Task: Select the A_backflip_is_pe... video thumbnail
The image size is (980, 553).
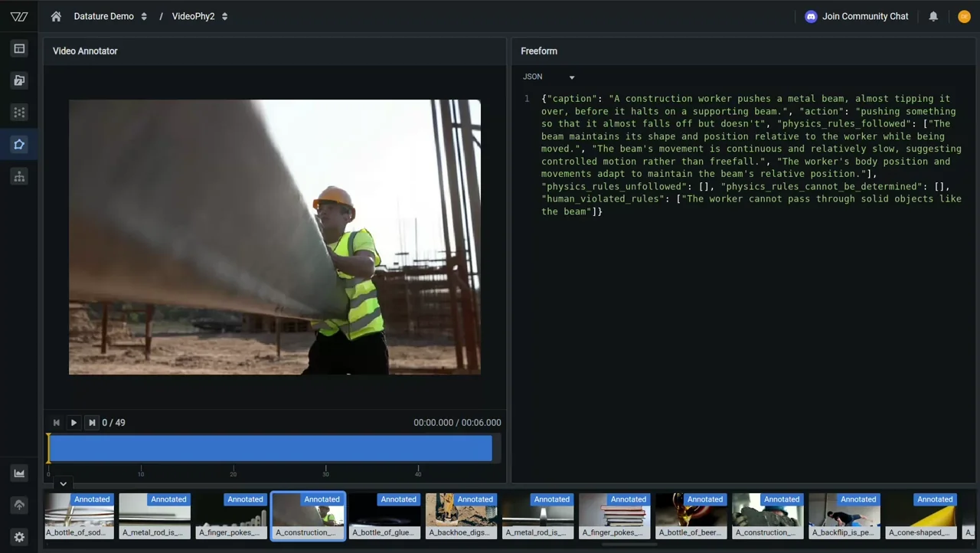Action: (844, 516)
